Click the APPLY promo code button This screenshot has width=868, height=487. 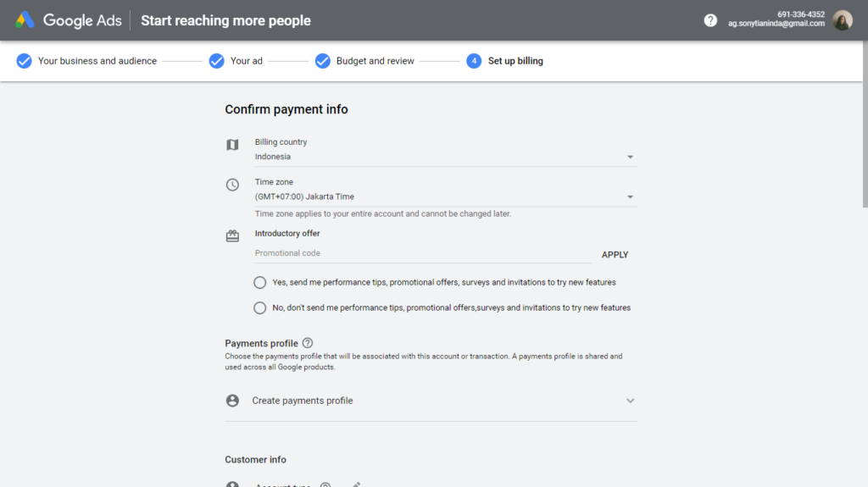(x=615, y=254)
